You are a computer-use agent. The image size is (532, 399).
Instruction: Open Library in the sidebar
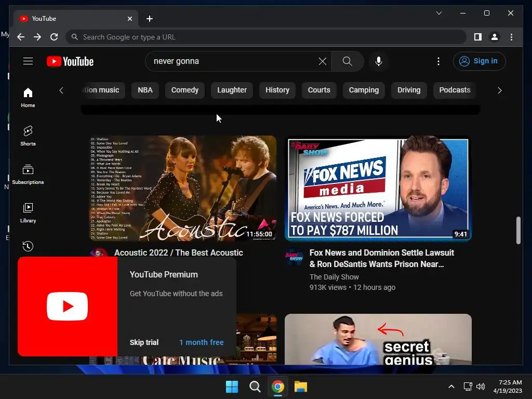(x=28, y=212)
